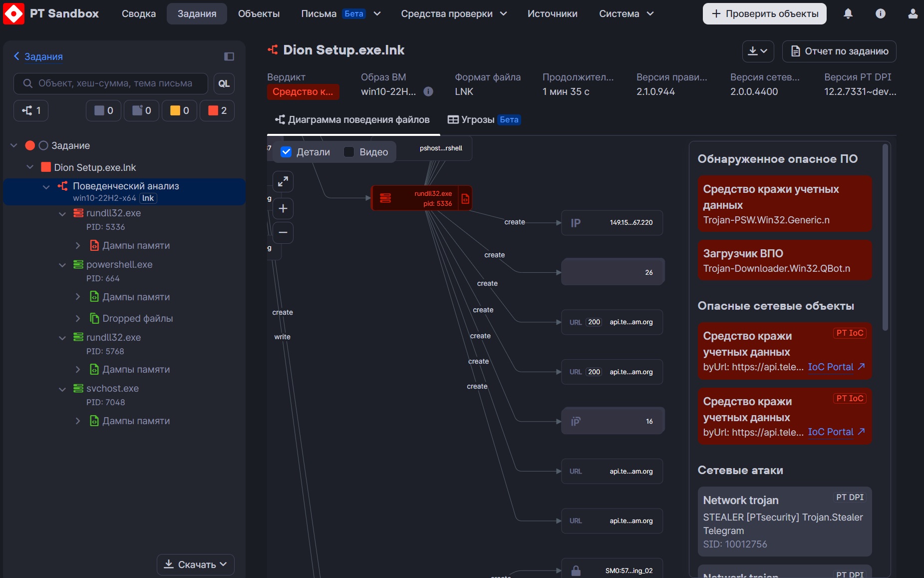Open the Network trojan STEALER attack card

(x=785, y=522)
